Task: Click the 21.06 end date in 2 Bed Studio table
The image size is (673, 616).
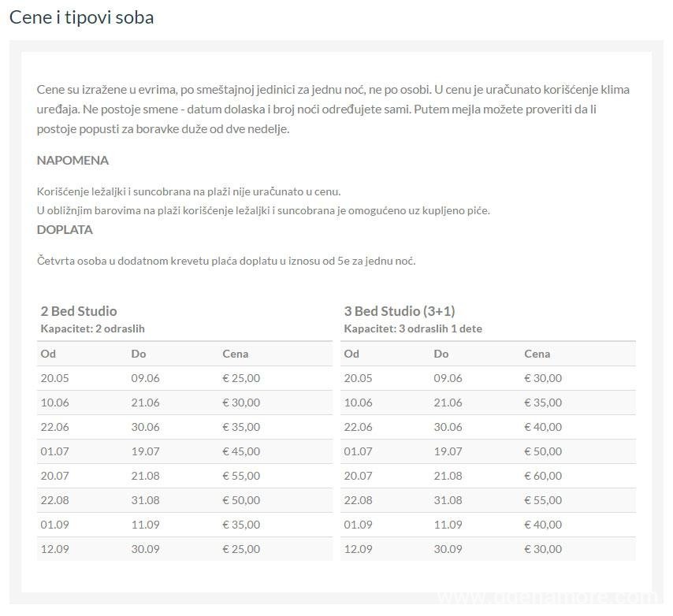Action: pos(145,403)
